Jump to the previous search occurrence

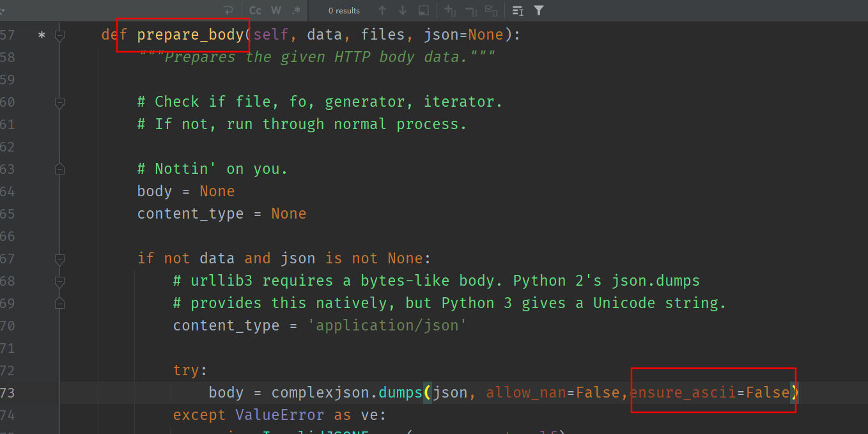(x=382, y=10)
